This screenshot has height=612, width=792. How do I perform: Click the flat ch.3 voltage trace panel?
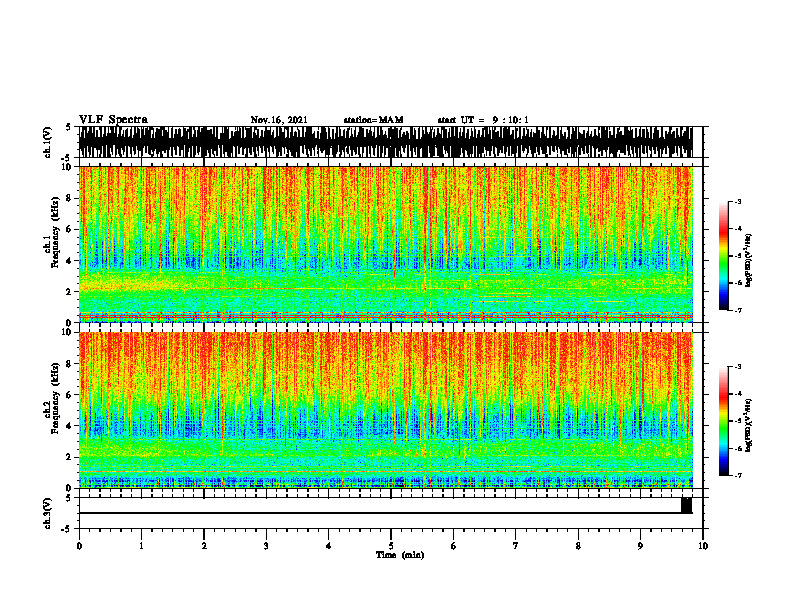click(x=390, y=513)
